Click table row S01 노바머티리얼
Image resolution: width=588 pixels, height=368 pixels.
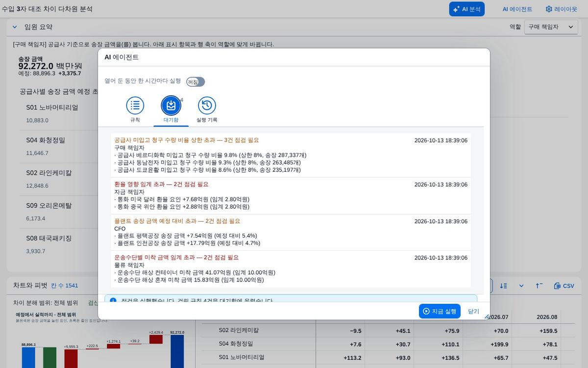[x=388, y=358]
